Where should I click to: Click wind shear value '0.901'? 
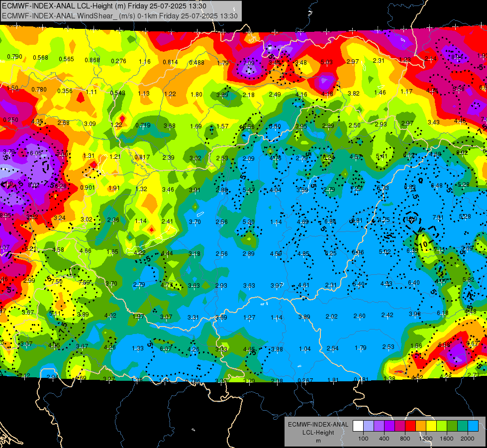click(x=87, y=188)
